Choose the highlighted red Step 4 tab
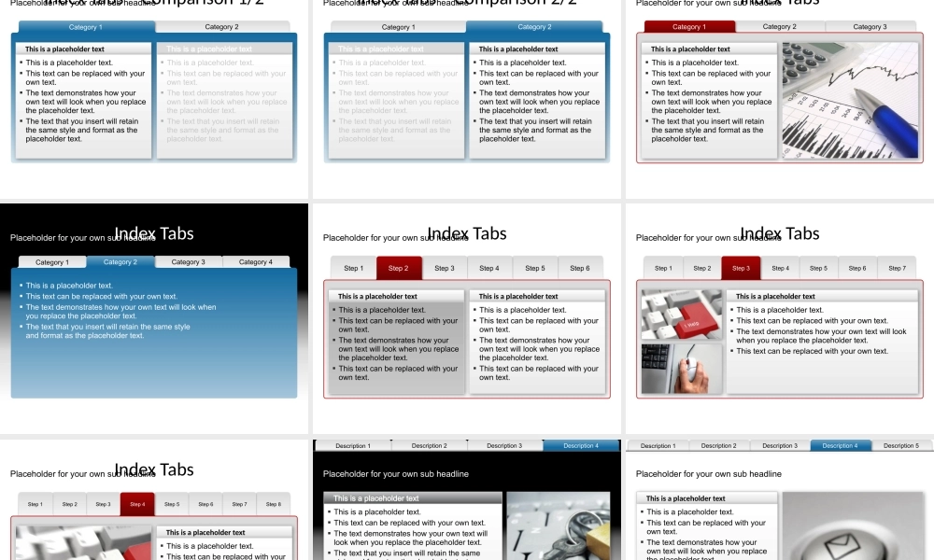 point(137,504)
